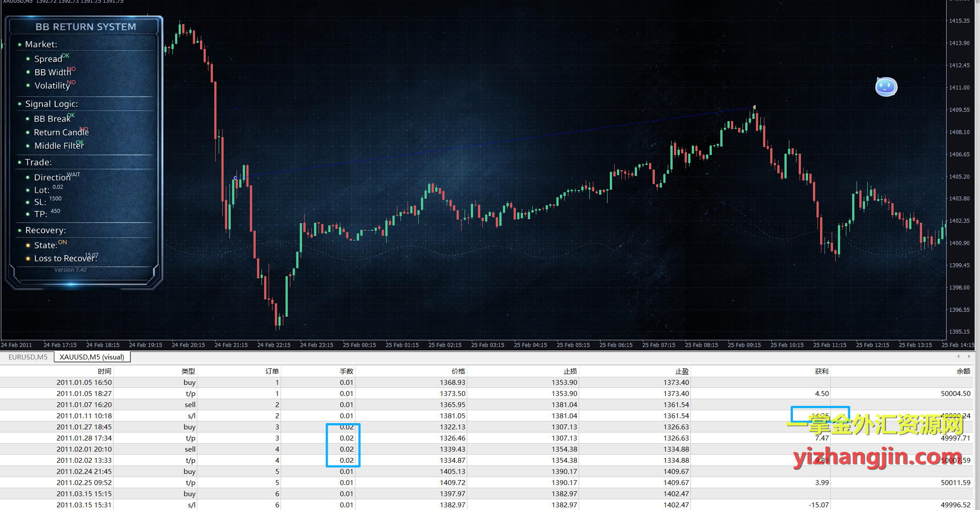980x510 pixels.
Task: Sort by the 时间 column header
Action: click(104, 371)
